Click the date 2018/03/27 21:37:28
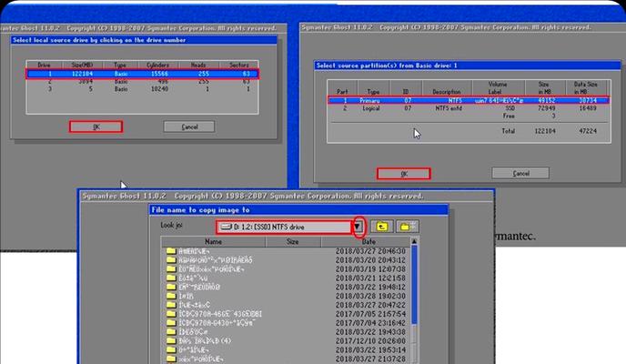The width and height of the screenshot is (626, 364). click(370, 359)
